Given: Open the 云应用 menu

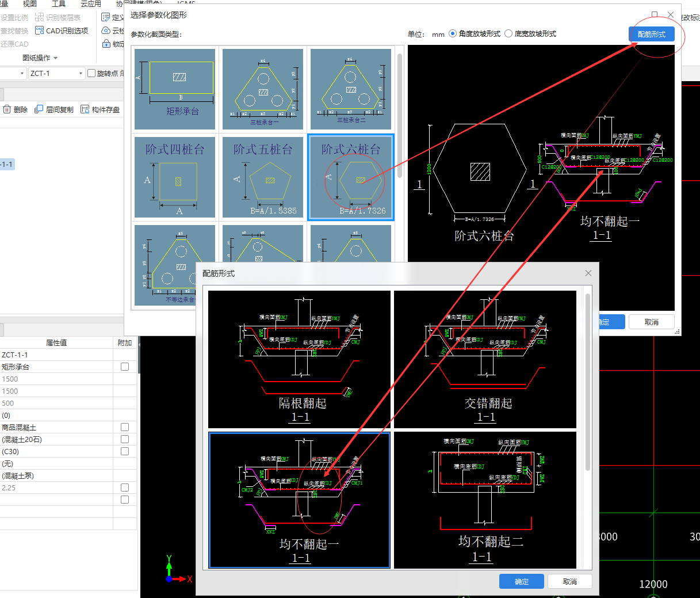Looking at the screenshot, I should click(x=90, y=3).
